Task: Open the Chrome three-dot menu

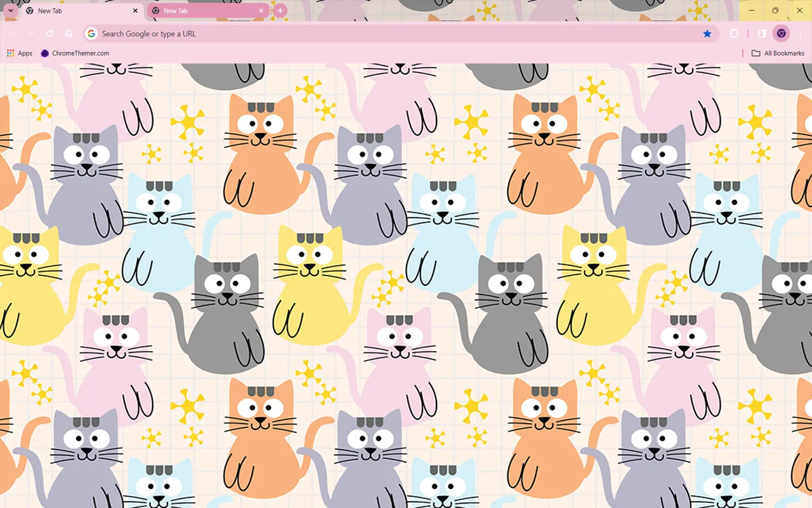Action: [801, 34]
